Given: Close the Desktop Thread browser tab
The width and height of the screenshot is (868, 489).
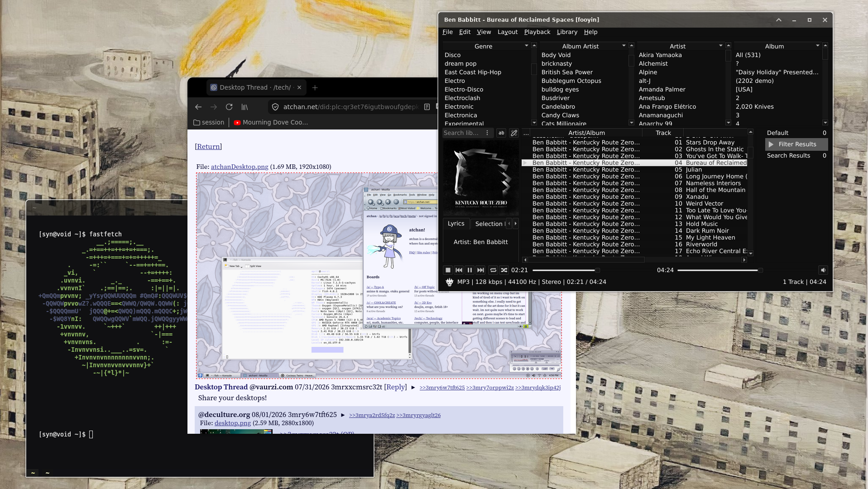Looking at the screenshot, I should tap(299, 88).
